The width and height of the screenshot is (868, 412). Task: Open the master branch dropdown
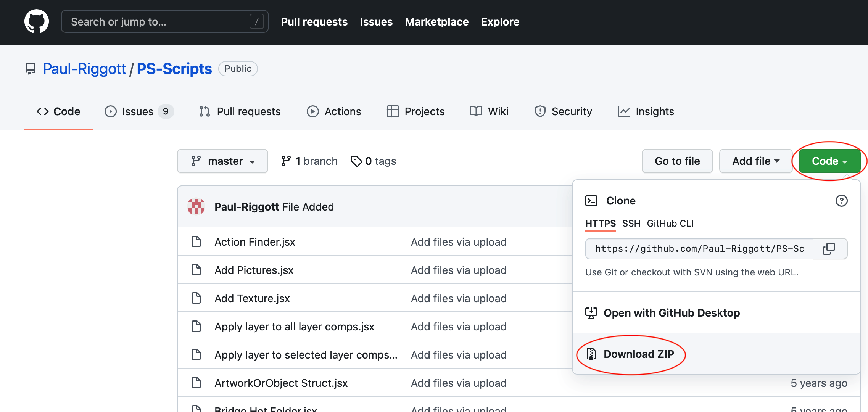(x=222, y=161)
